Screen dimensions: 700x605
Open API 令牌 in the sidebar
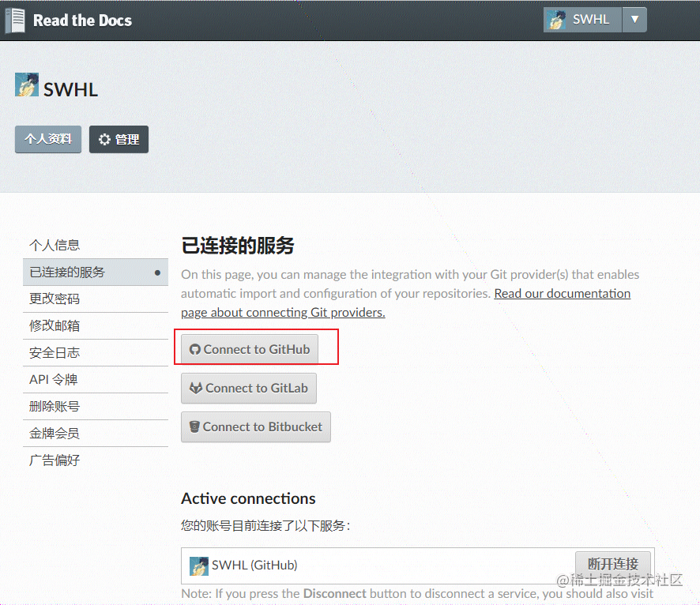[x=96, y=380]
